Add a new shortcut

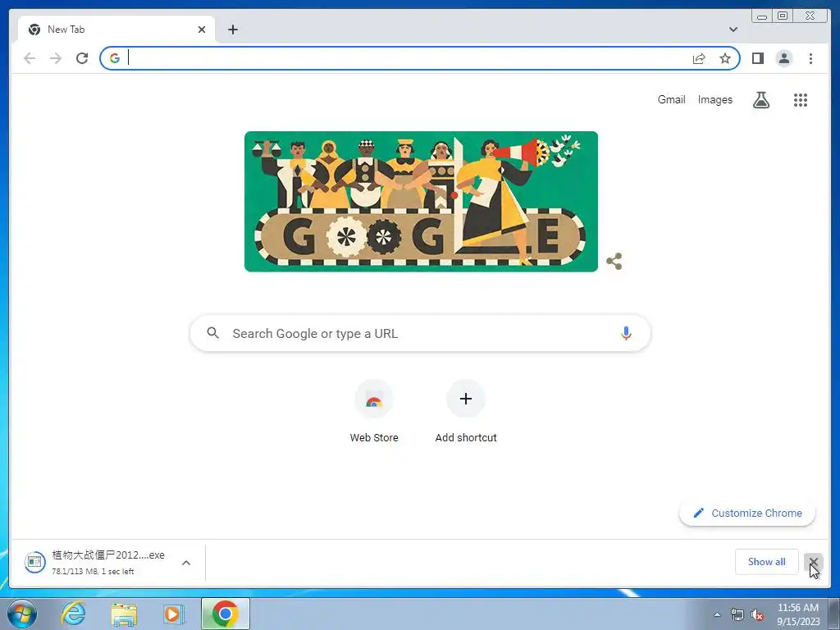point(466,411)
